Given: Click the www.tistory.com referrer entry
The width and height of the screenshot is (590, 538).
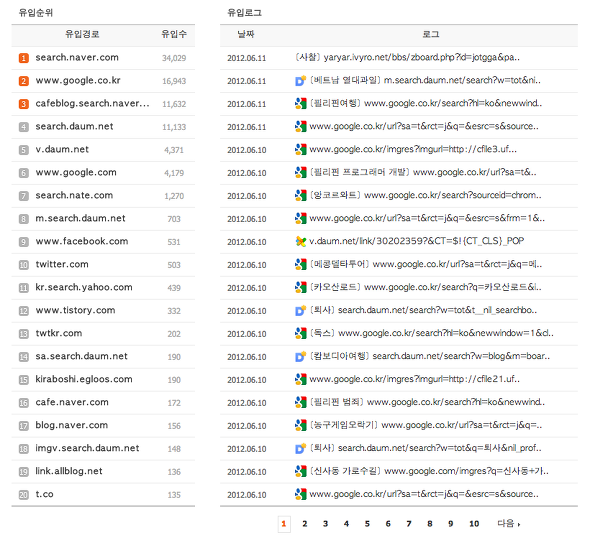Looking at the screenshot, I should click(x=75, y=310).
